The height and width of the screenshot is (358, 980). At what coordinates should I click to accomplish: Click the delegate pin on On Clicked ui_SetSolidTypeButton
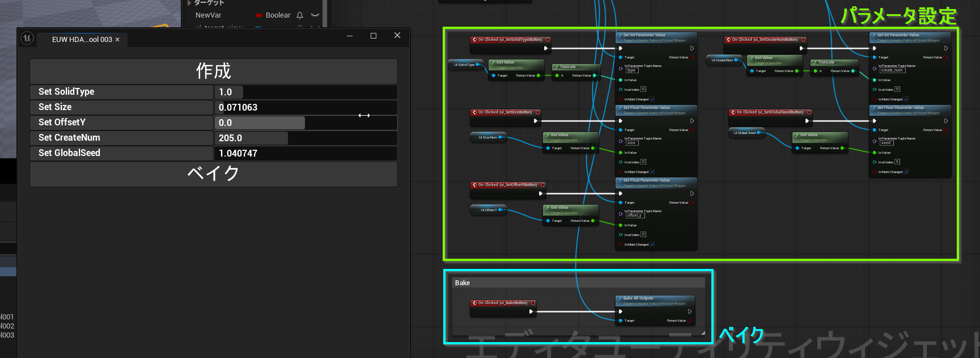[548, 40]
